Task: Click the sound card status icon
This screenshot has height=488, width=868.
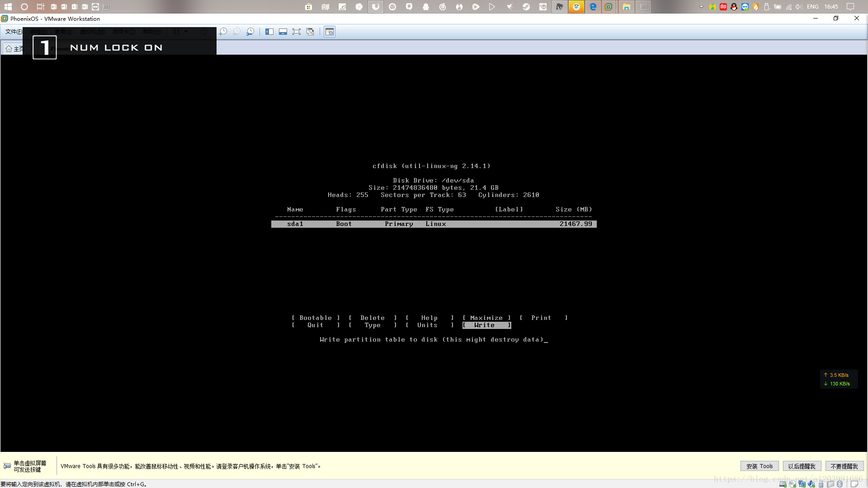Action: click(x=811, y=484)
